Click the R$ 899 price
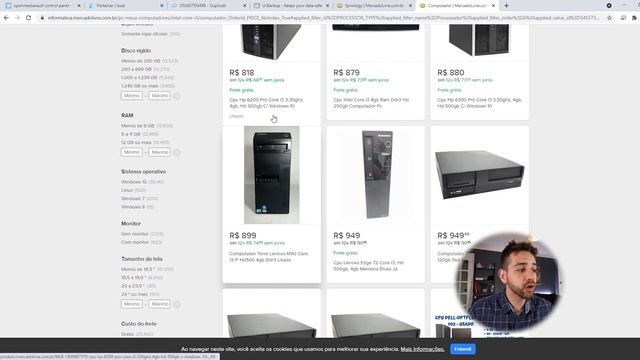Screen dimensions: 640x360 pos(243,236)
